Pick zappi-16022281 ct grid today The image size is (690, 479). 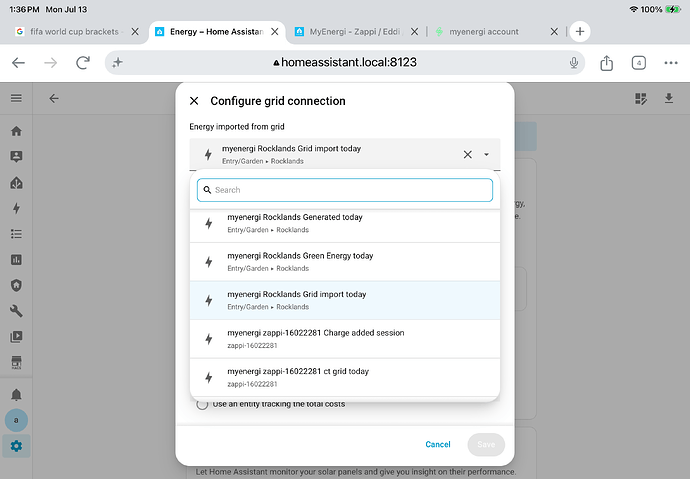(345, 377)
